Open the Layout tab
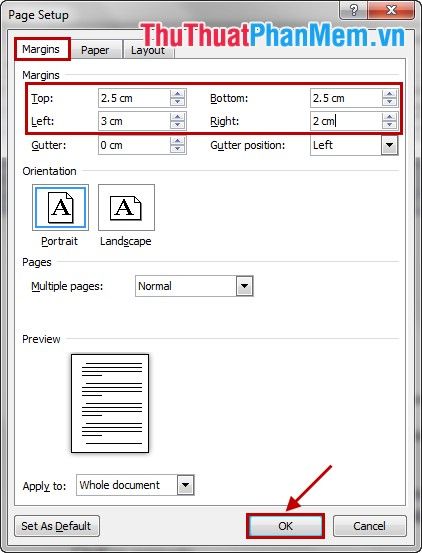The height and width of the screenshot is (553, 422). (148, 50)
